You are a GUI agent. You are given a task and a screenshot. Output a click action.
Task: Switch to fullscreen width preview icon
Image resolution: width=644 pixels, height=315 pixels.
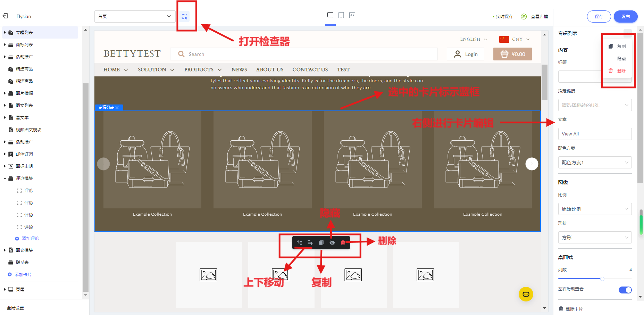coord(352,15)
